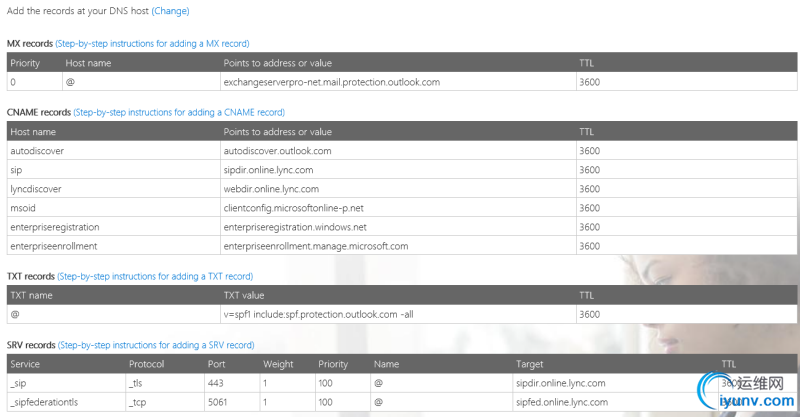
Task: Select the _tls protocol cell
Action: (136, 383)
